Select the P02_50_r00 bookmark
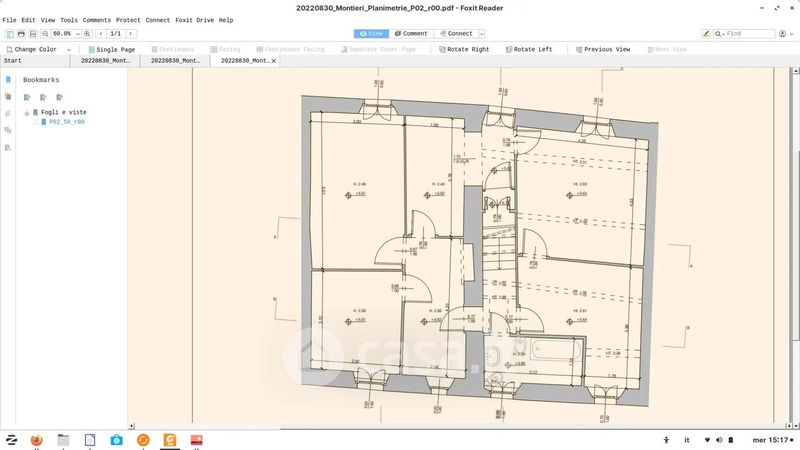This screenshot has height=450, width=800. (x=66, y=121)
